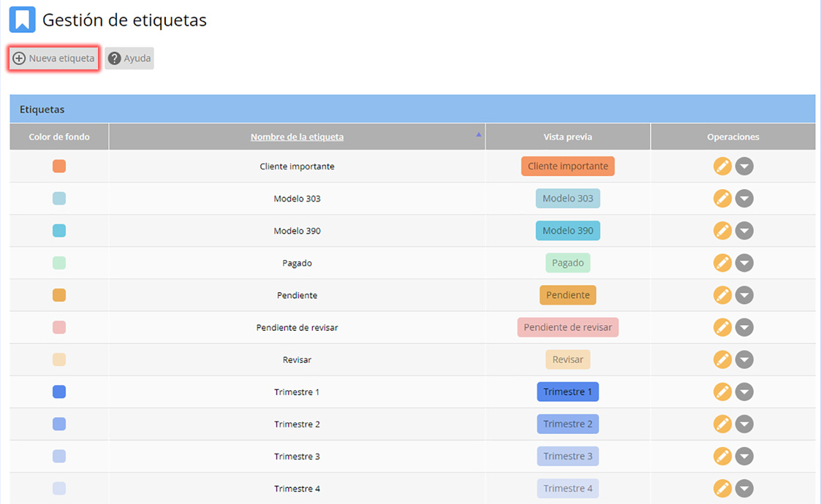The image size is (821, 504).
Task: Expand more operations for Trimestre 2
Action: point(744,424)
